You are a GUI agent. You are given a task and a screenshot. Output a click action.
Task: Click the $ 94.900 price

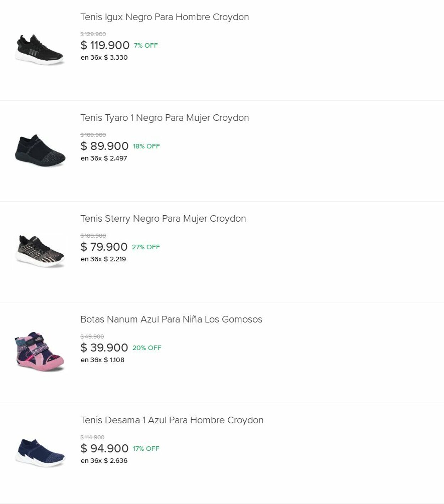(104, 449)
